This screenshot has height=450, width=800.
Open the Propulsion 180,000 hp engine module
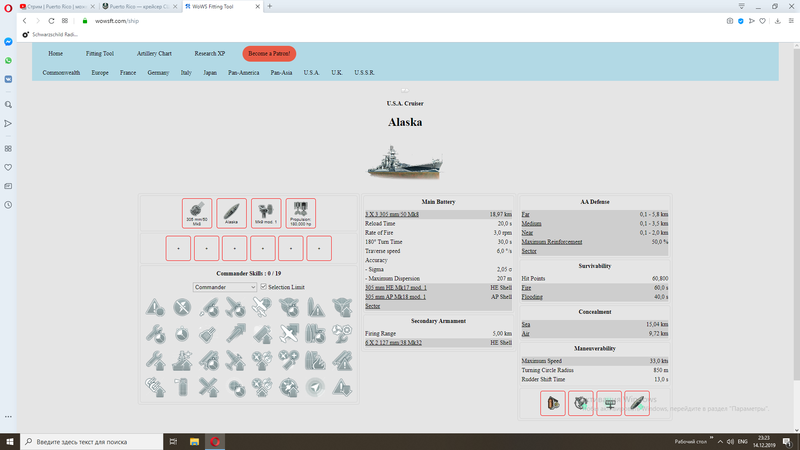click(301, 213)
